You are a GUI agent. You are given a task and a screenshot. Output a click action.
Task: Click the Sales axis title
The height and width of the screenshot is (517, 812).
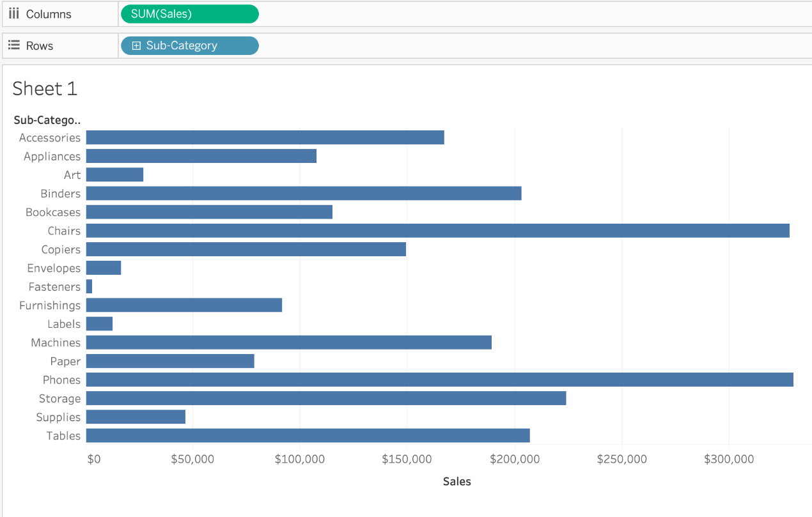[457, 482]
